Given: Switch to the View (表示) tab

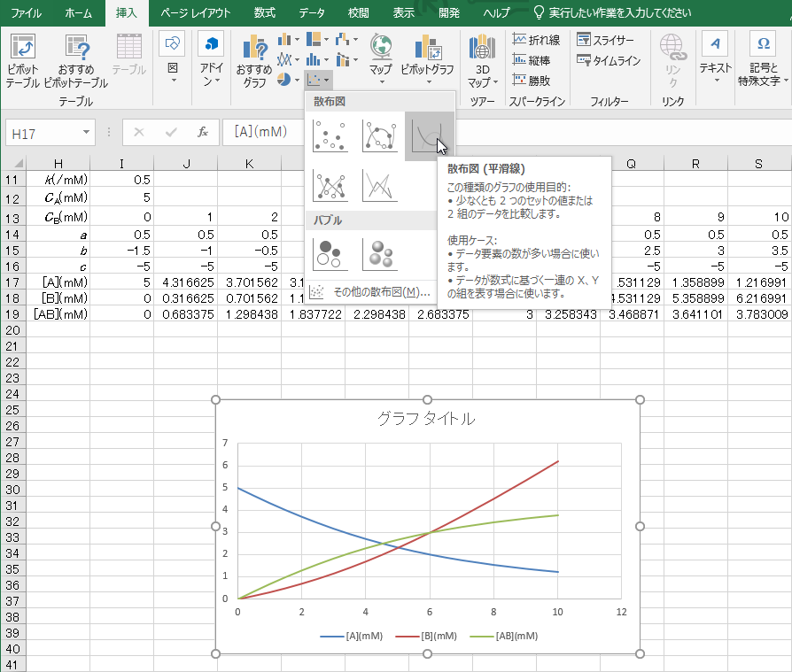Looking at the screenshot, I should (x=404, y=13).
